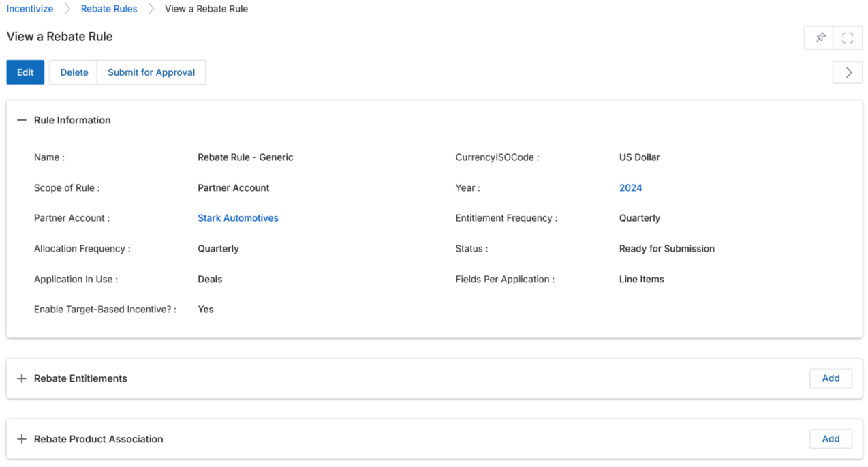Viewport: 868px width, 467px height.
Task: Pin the View a Rebate Rule page
Action: tap(820, 38)
